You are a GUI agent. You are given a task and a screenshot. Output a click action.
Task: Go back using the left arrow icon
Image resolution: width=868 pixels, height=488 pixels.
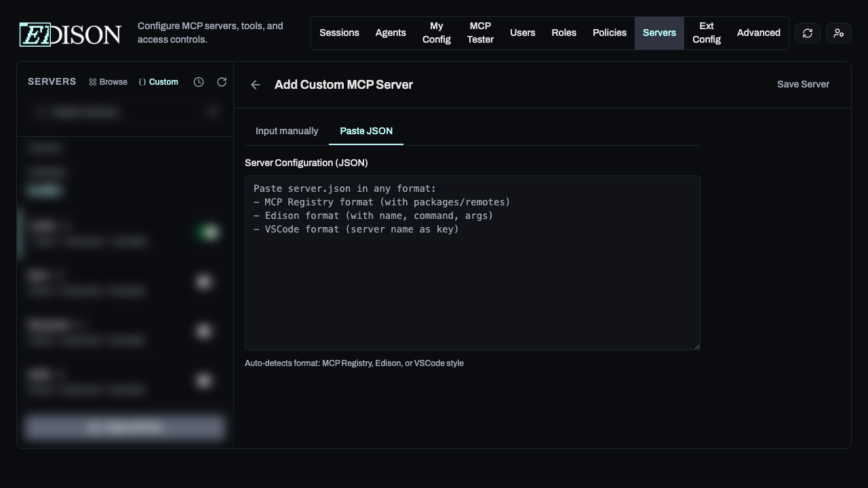click(x=256, y=85)
